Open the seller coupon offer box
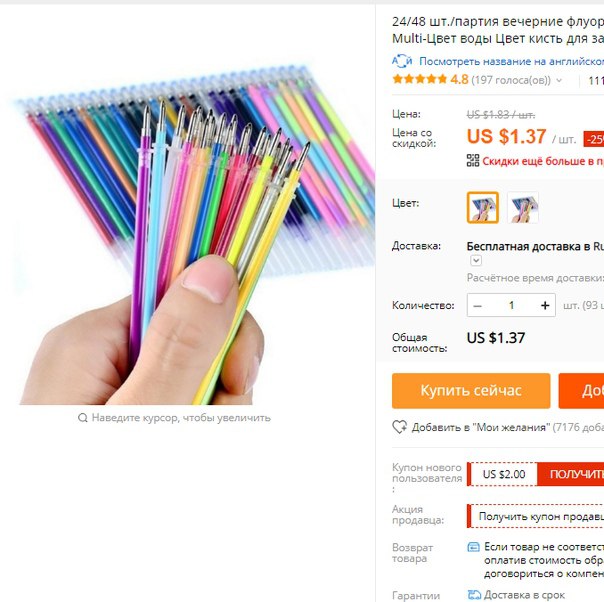The width and height of the screenshot is (604, 602). pyautogui.click(x=535, y=516)
